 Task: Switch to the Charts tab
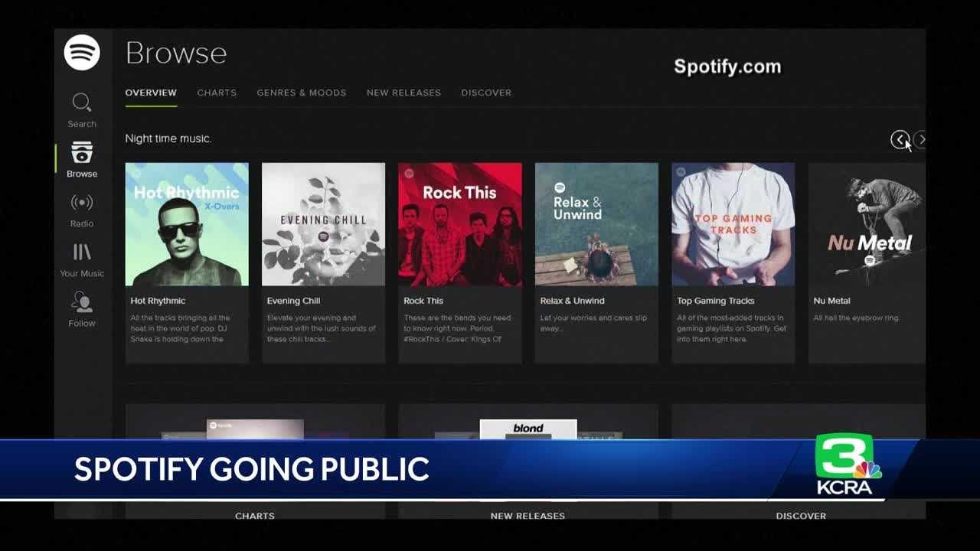[217, 93]
